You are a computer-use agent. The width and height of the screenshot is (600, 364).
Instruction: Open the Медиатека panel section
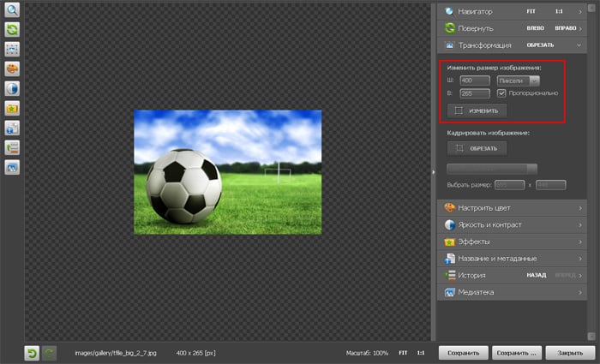[514, 292]
